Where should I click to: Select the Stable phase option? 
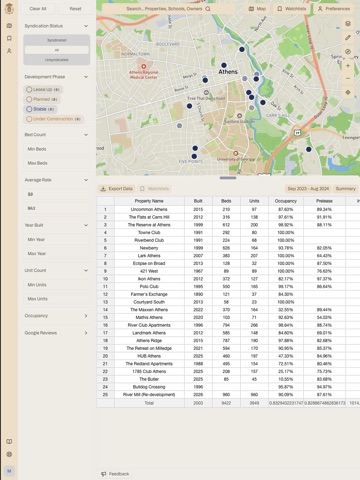pos(40,109)
